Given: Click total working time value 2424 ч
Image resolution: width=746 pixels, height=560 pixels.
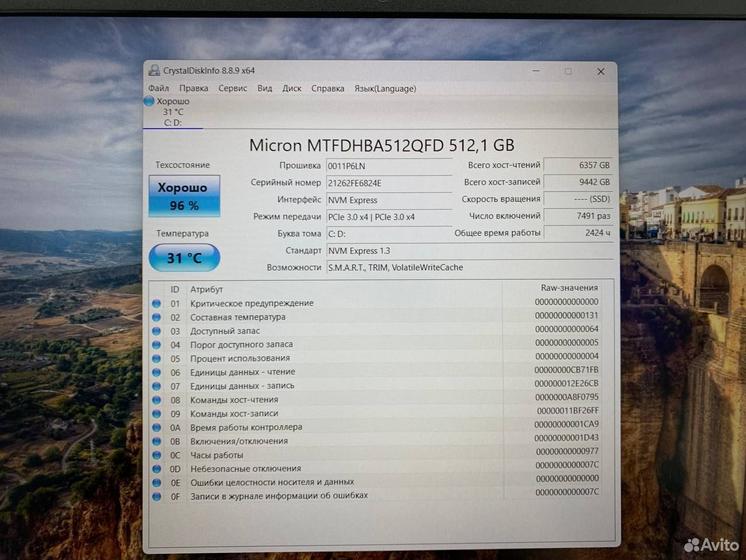Looking at the screenshot, I should tap(578, 233).
